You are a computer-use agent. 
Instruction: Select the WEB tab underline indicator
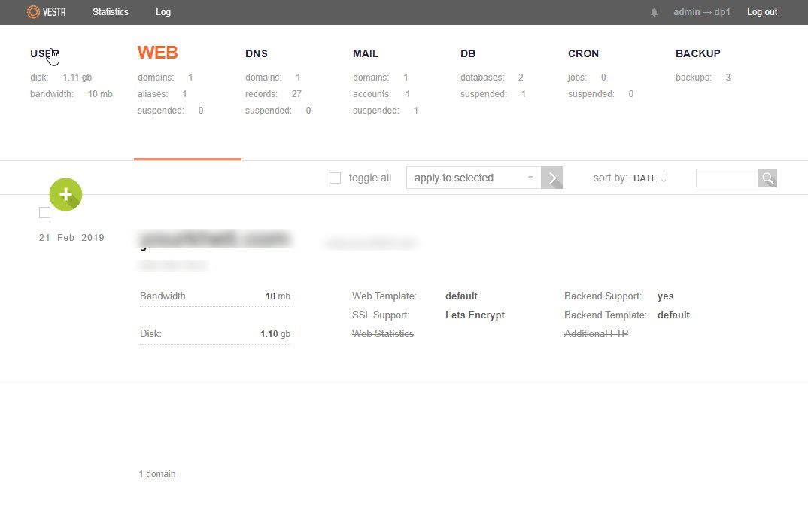(x=187, y=159)
